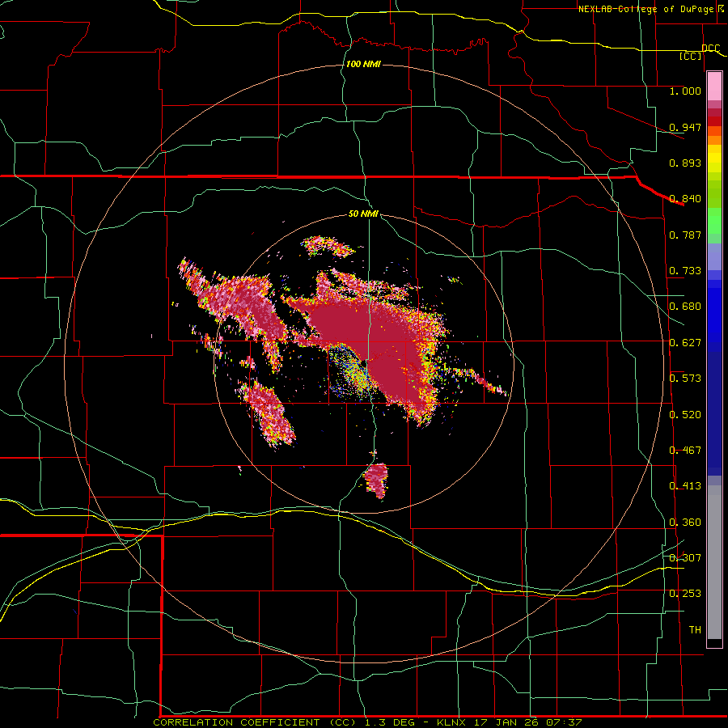Click the 0.893 legend value

(685, 163)
